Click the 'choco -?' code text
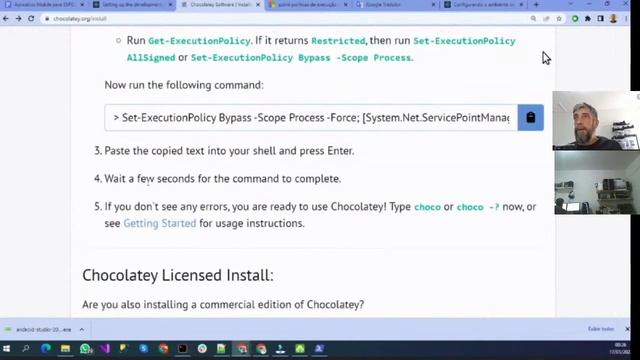 478,207
